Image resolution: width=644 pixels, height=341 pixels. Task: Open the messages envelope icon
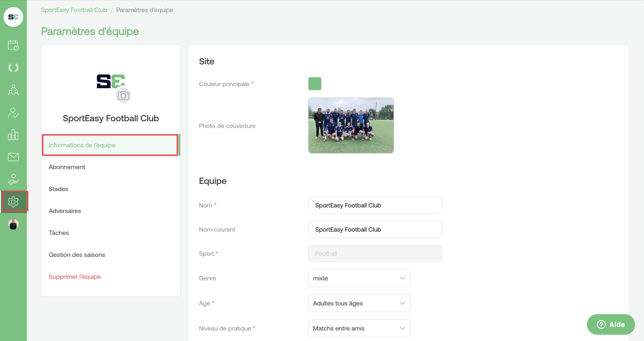pos(13,157)
